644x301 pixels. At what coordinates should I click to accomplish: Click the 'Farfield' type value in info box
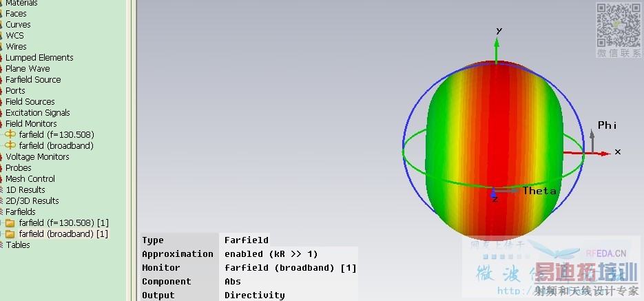click(247, 240)
